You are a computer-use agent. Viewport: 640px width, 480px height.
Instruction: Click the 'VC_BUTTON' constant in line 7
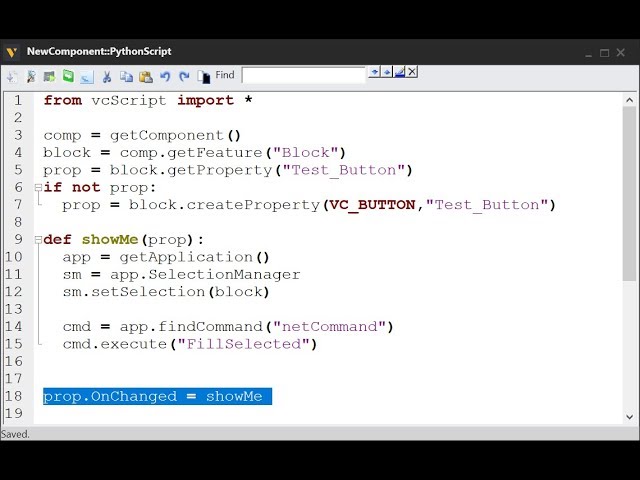(x=372, y=205)
